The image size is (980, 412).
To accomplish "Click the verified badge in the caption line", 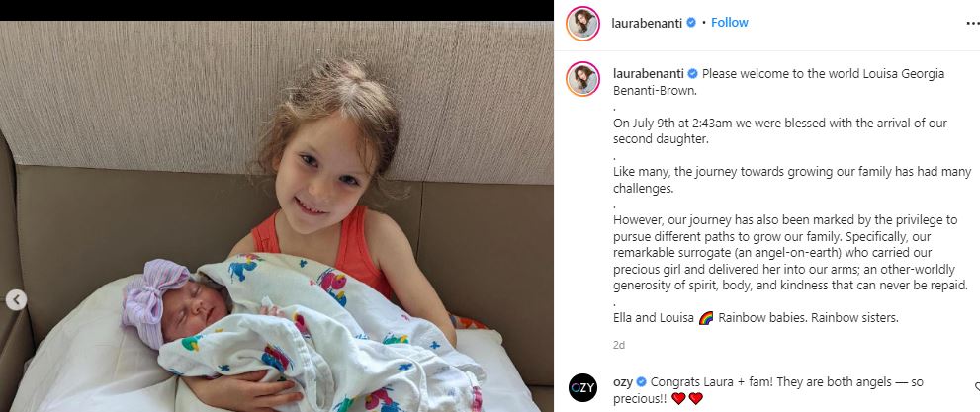I will 692,74.
